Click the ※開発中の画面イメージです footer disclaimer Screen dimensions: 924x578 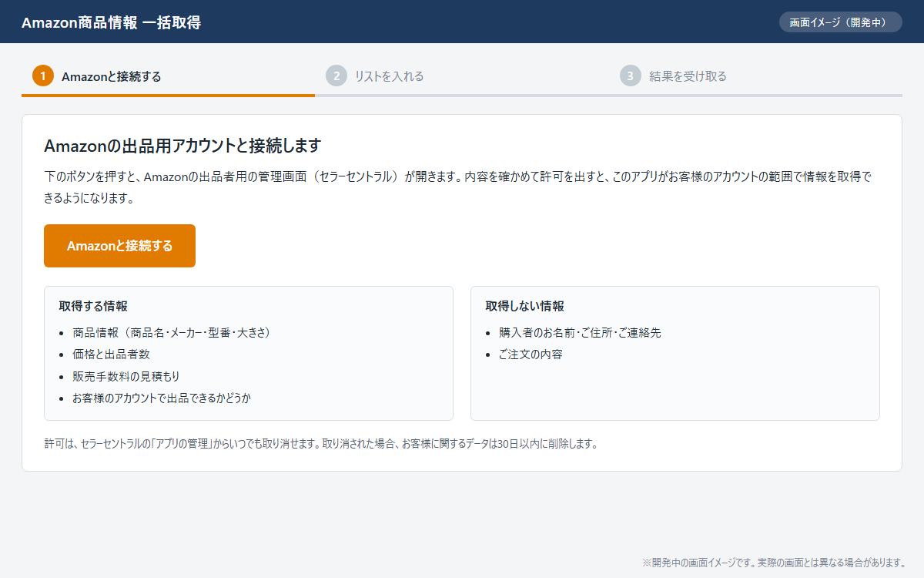[x=774, y=563]
